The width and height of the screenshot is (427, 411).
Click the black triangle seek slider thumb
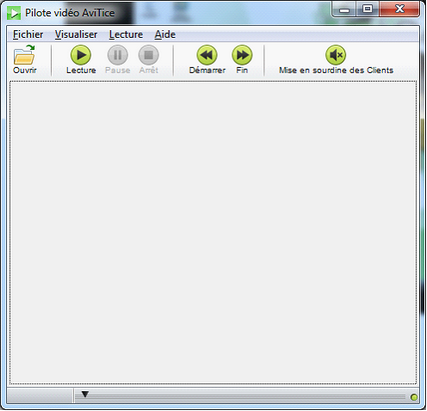click(85, 395)
